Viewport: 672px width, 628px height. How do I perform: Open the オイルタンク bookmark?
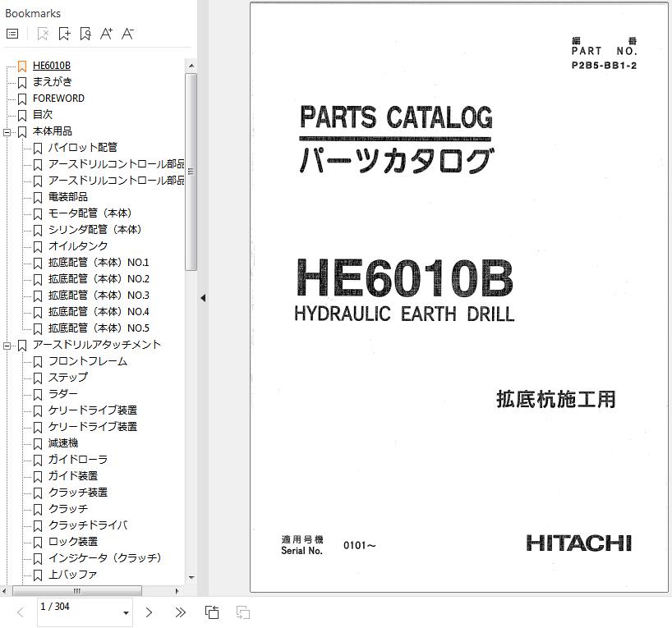click(77, 246)
